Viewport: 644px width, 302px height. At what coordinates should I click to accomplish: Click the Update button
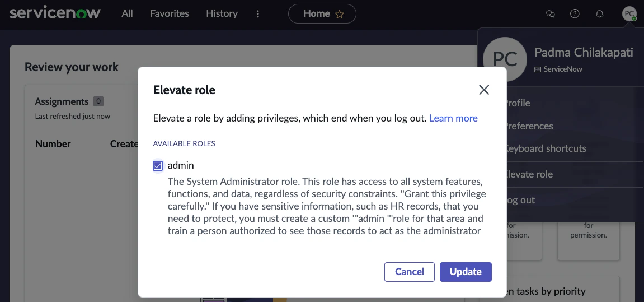[466, 272]
